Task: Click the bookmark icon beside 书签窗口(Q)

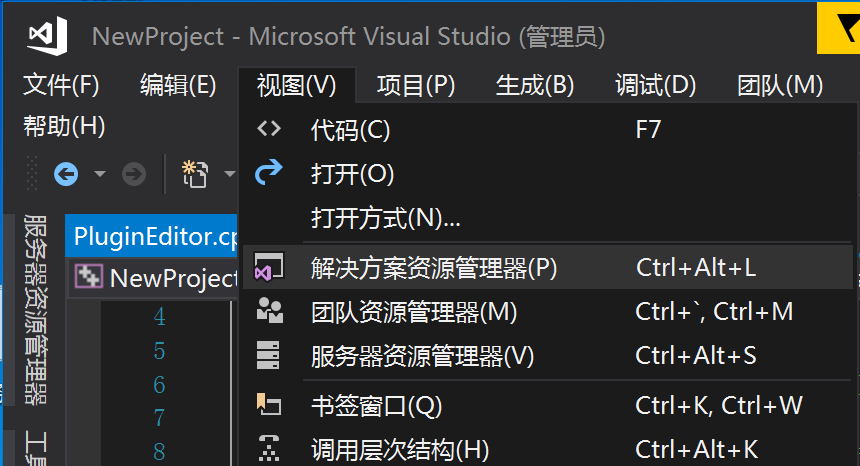Action: 269,404
